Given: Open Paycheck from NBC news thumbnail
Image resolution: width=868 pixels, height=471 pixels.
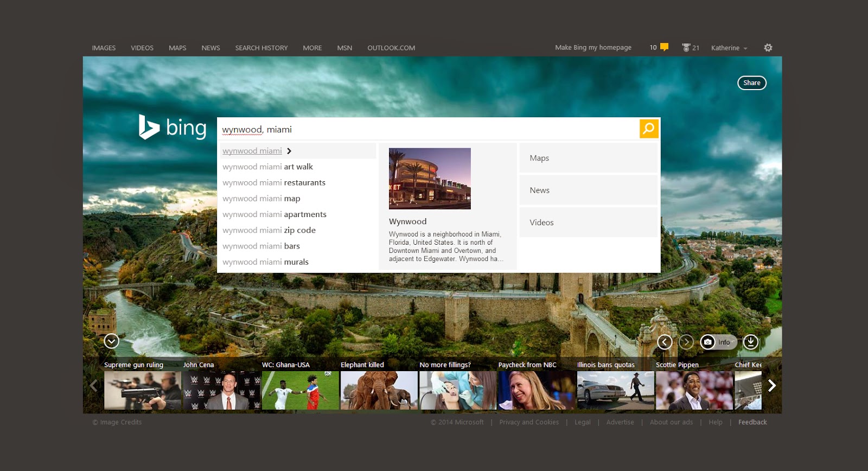Looking at the screenshot, I should 537,390.
